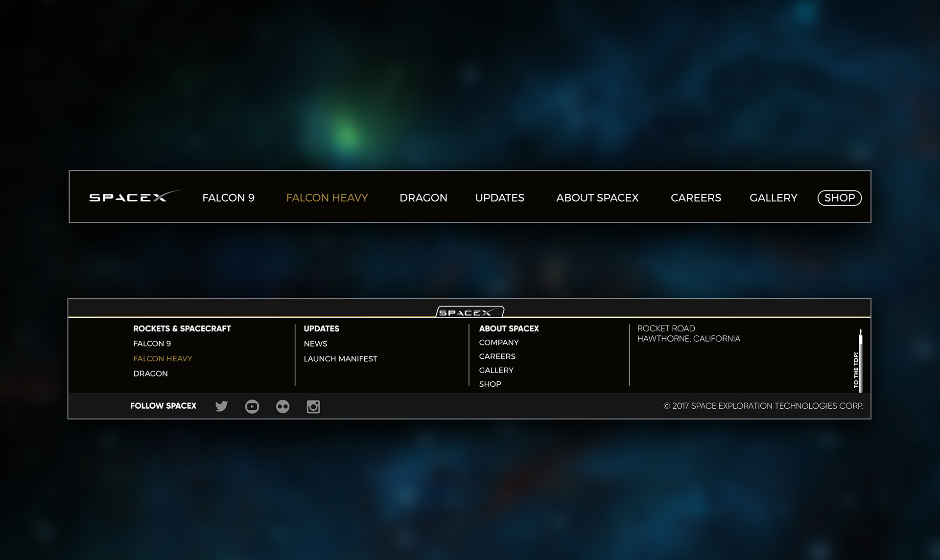Viewport: 940px width, 560px height.
Task: Open Falcon 9 footer link
Action: tap(152, 344)
